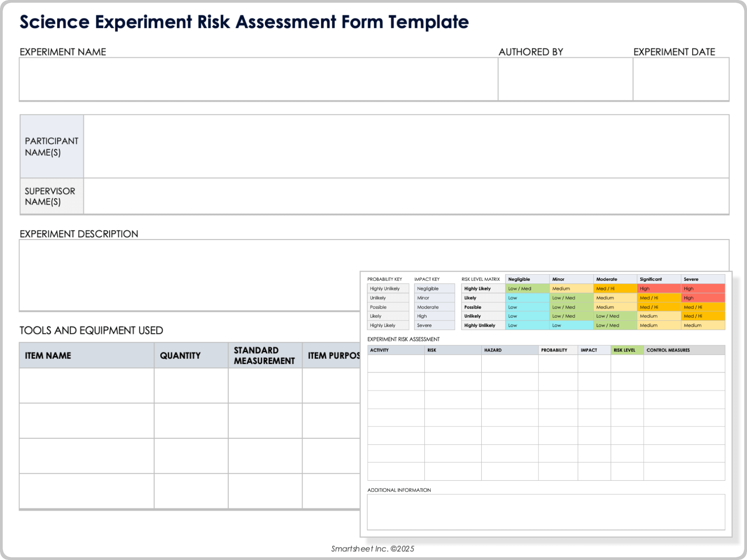Click the Standard Measurement column header
Viewport: 747px width, 560px height.
coord(264,355)
